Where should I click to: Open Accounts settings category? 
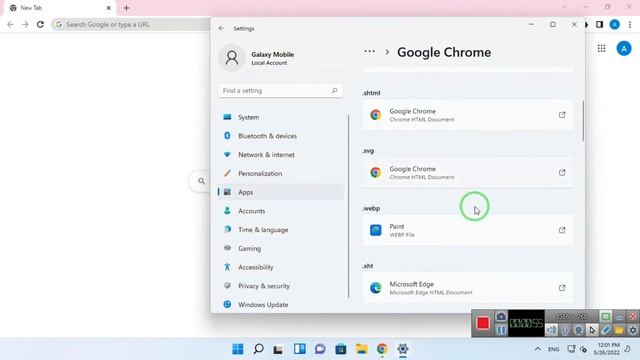tap(281, 211)
